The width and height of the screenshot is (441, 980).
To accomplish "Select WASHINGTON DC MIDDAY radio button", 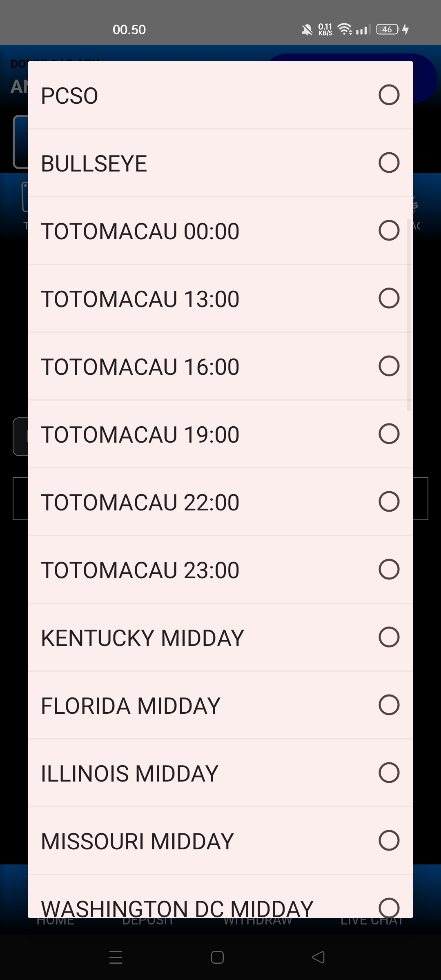I will point(389,907).
